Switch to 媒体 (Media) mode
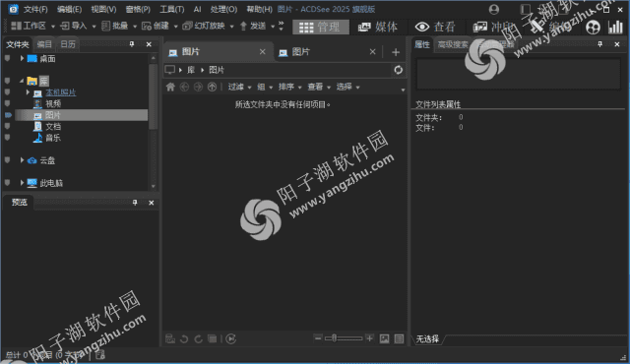Screen dimensions: 630x364 [377, 27]
